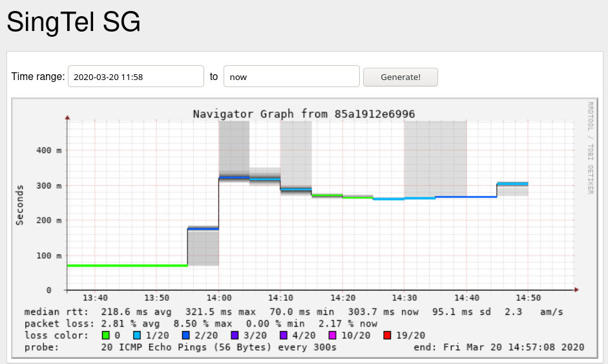Click the Seconds vertical axis title
Image resolution: width=608 pixels, height=364 pixels.
point(19,205)
